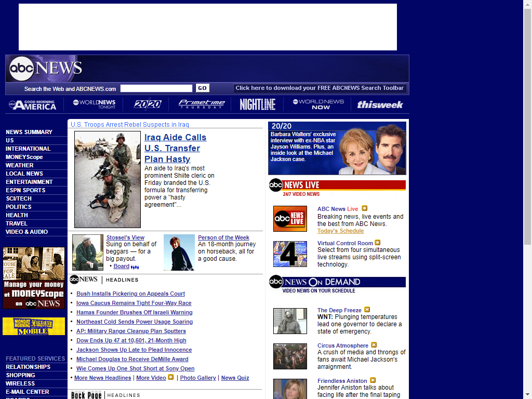Open The Deep Freeze video thumbnail
The width and height of the screenshot is (532, 399).
click(290, 321)
